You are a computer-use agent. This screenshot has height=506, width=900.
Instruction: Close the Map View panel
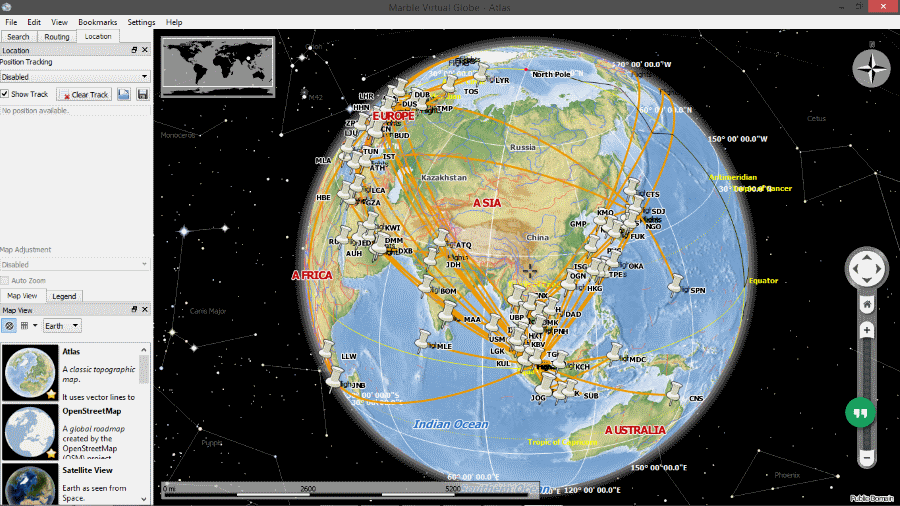coord(145,309)
